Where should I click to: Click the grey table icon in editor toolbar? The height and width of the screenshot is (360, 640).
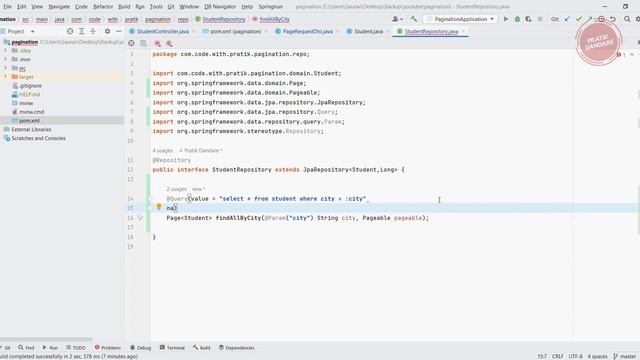tap(143, 43)
